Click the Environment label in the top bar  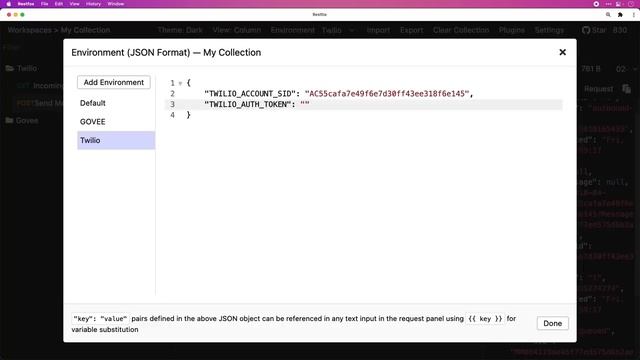click(x=293, y=30)
